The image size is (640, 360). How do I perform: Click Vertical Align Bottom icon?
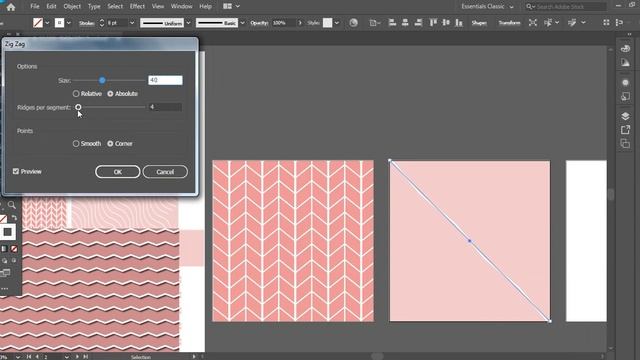pos(459,23)
